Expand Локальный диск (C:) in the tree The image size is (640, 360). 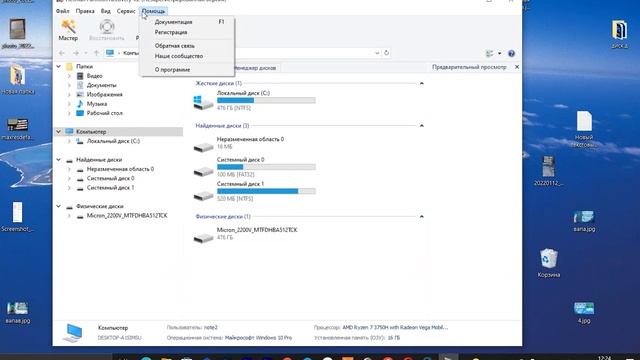click(69, 141)
